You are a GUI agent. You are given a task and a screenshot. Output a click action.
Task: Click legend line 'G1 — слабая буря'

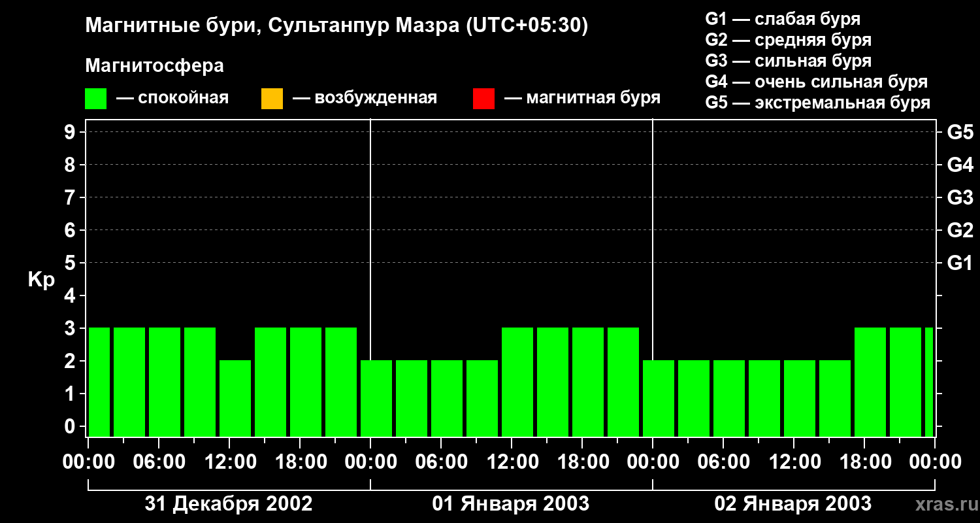click(x=783, y=19)
